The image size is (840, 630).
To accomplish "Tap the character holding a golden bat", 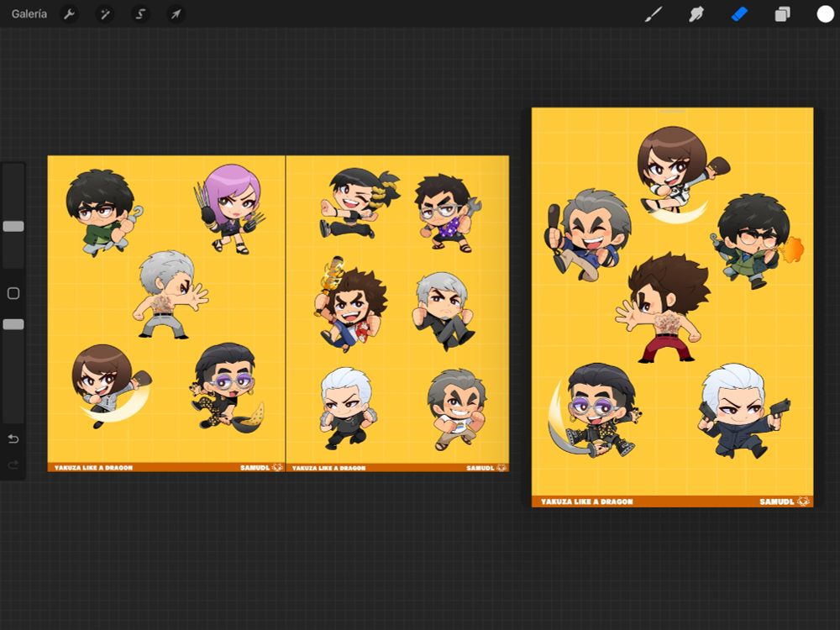I will coord(351,304).
